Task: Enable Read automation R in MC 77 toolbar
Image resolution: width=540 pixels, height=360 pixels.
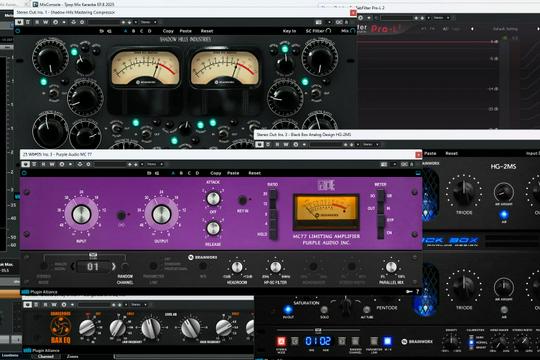Action: (x=43, y=164)
